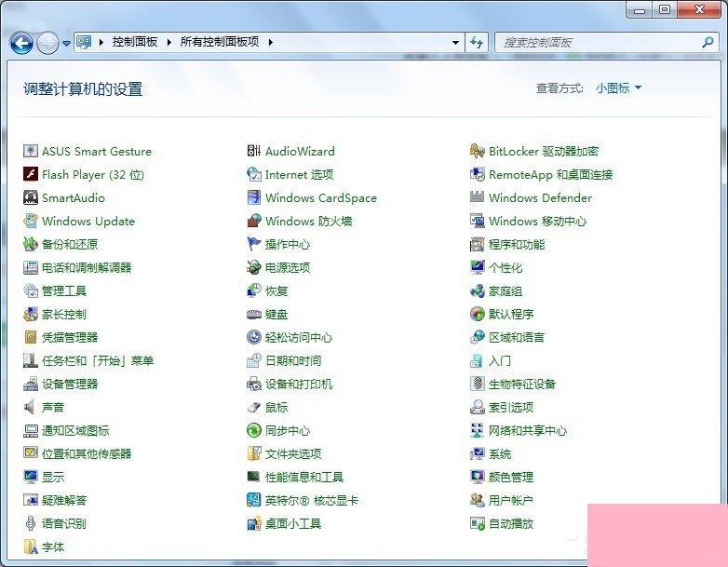The height and width of the screenshot is (567, 728).
Task: Click the 家长控制 icon
Action: coord(30,314)
